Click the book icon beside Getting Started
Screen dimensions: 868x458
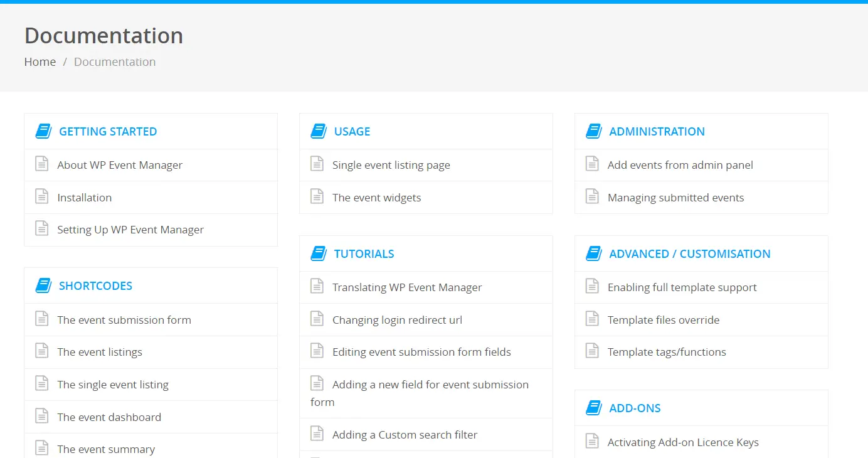click(x=43, y=131)
